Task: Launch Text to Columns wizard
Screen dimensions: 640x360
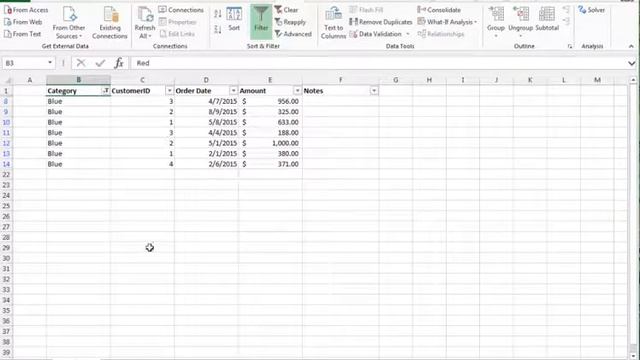Action: [x=333, y=23]
